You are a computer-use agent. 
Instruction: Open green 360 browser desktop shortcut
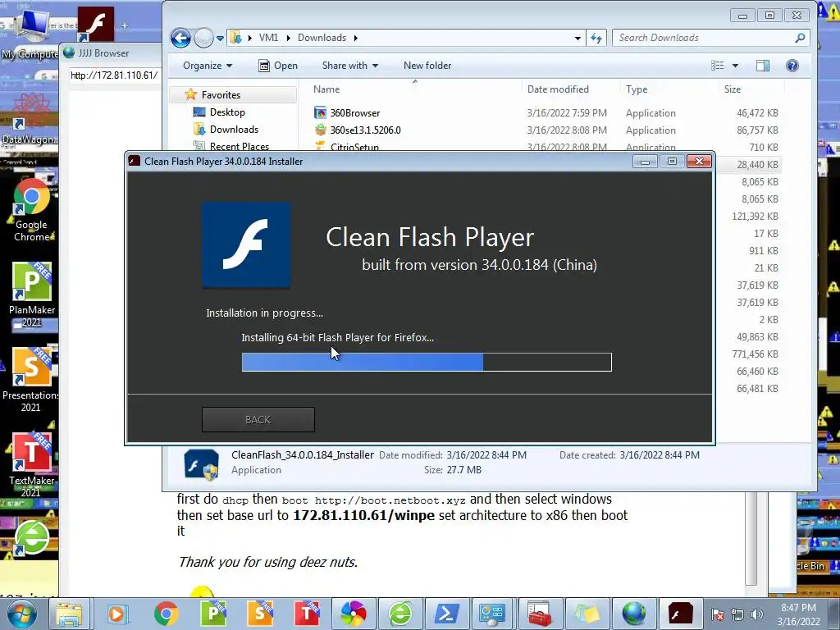coord(31,537)
